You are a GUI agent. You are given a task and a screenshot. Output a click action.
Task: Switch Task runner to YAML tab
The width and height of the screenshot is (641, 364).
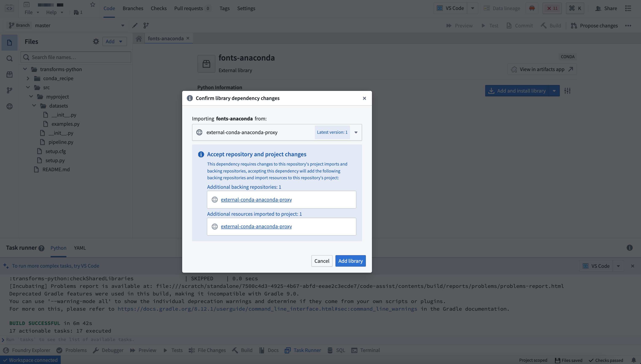(x=80, y=248)
